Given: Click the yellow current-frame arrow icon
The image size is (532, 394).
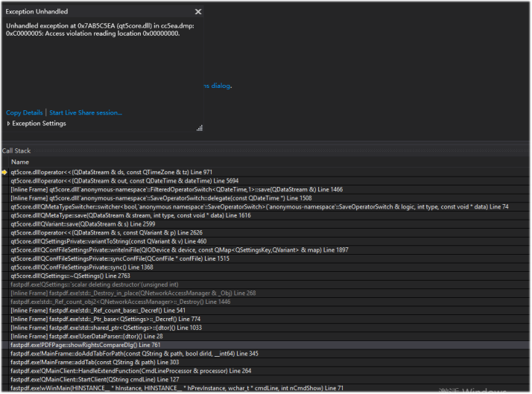Looking at the screenshot, I should (4, 172).
